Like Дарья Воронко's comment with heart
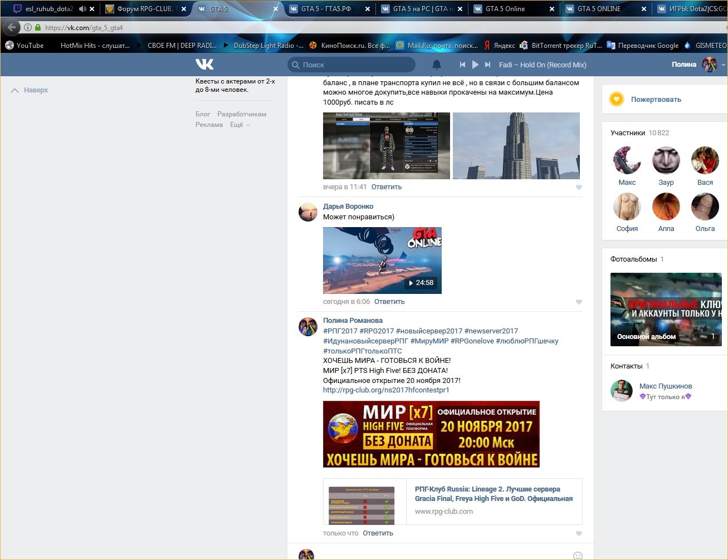The height and width of the screenshot is (560, 728). [x=579, y=302]
